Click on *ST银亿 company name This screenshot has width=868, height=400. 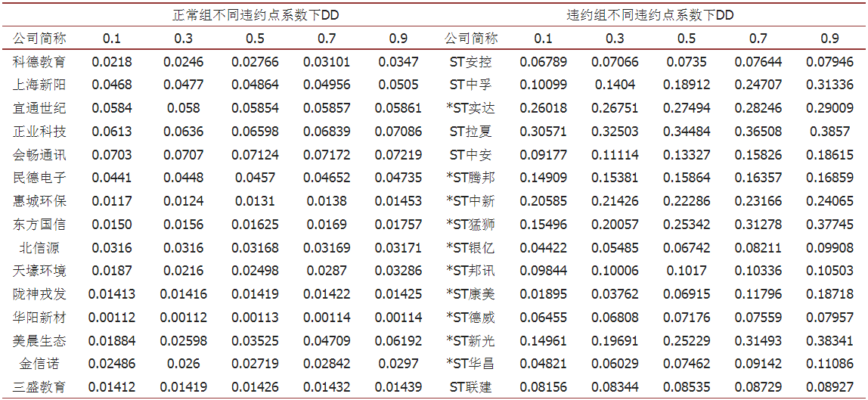[x=470, y=247]
